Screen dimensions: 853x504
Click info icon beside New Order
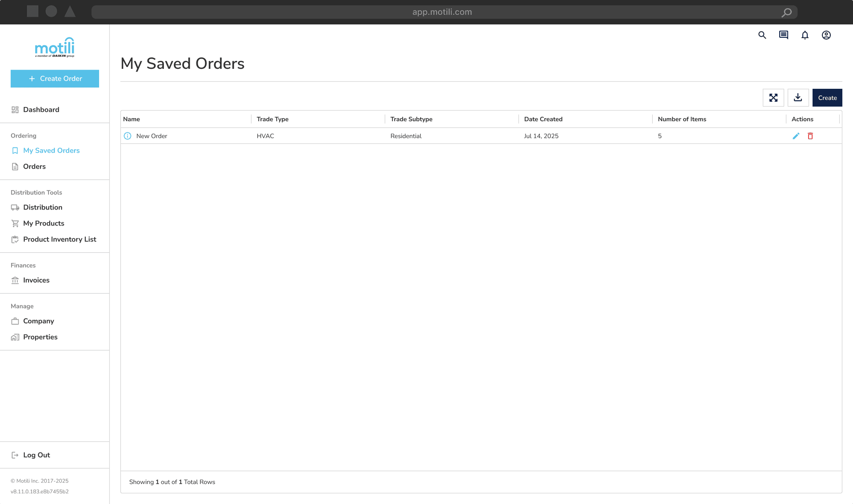click(x=128, y=136)
